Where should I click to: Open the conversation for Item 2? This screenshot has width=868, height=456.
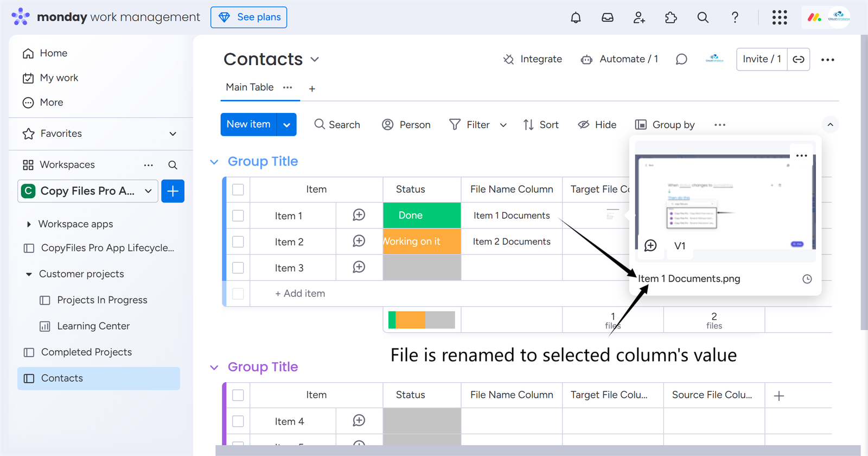(x=359, y=241)
